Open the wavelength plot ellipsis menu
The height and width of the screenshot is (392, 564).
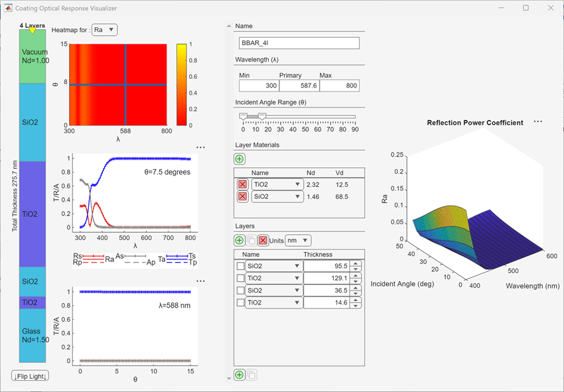[200, 148]
